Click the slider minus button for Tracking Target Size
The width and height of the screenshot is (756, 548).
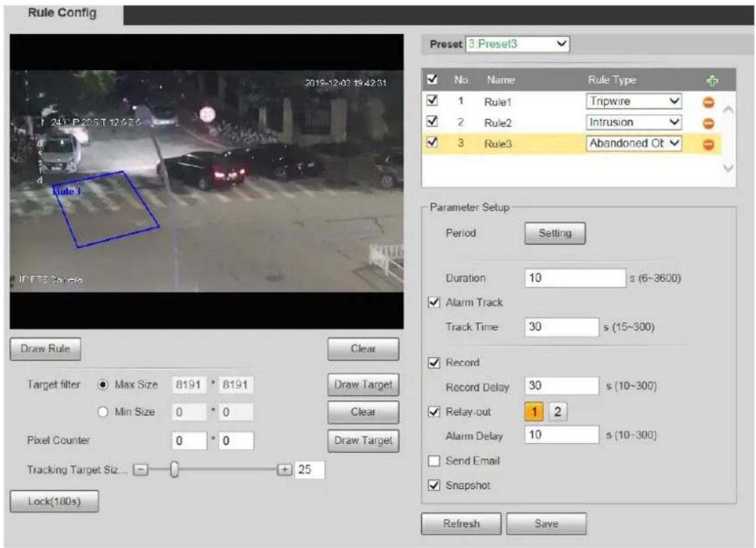[x=141, y=469]
